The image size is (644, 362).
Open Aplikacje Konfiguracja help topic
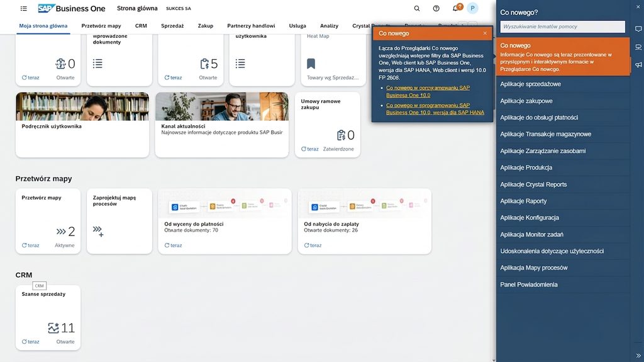coord(563,218)
